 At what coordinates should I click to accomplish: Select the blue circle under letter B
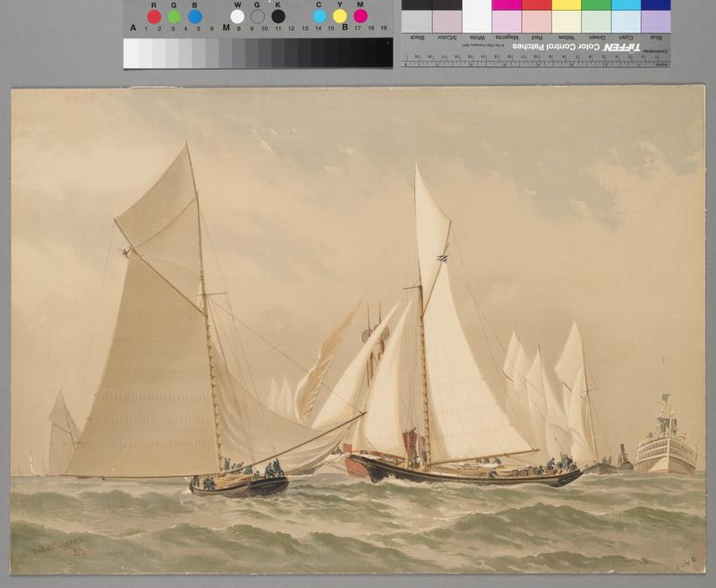pos(195,17)
